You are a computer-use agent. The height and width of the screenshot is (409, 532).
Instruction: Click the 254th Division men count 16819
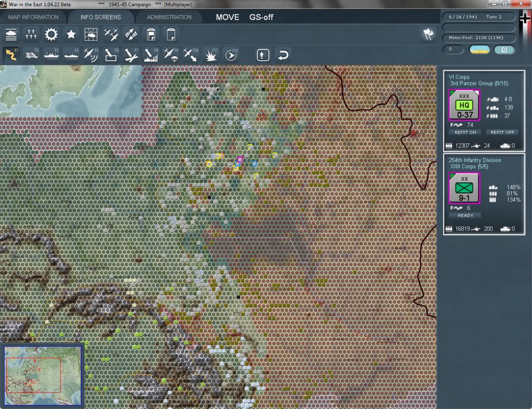tap(462, 229)
